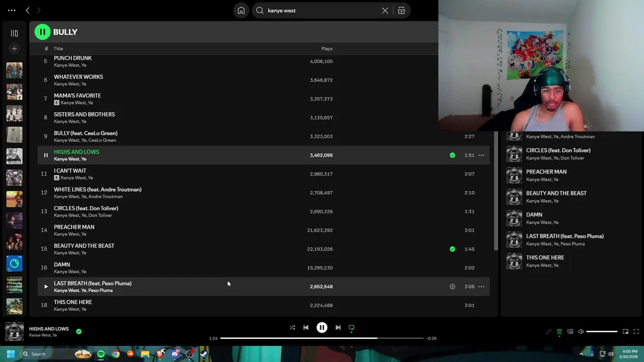Screen dimensions: 644x362
Task: Pause HIGHS AND LOWS in track list
Action: (45, 155)
